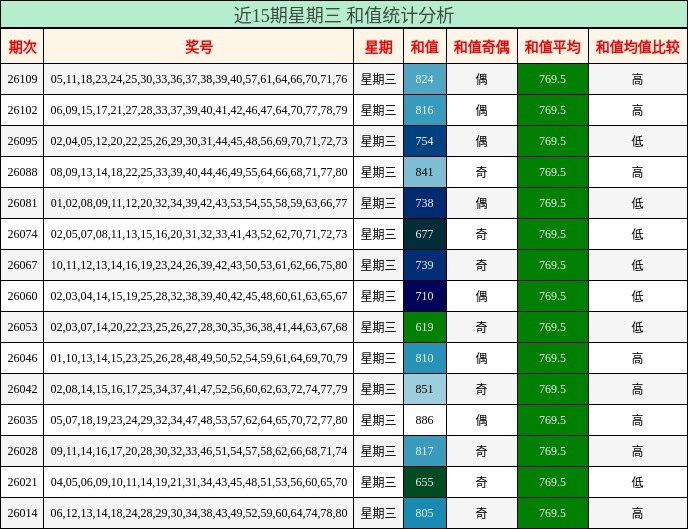Image resolution: width=688 pixels, height=529 pixels.
Task: Click winning numbers starting 06,12,13,14 in row 26014
Action: (x=199, y=513)
